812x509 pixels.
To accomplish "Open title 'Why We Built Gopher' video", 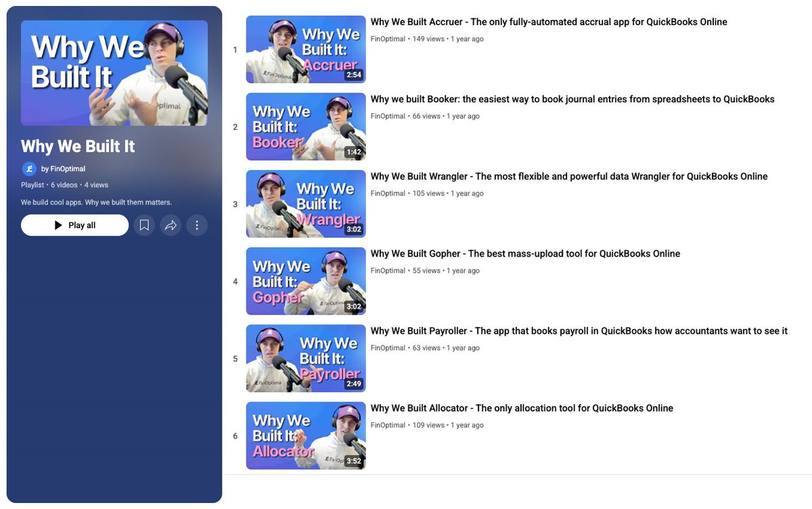I will [525, 254].
